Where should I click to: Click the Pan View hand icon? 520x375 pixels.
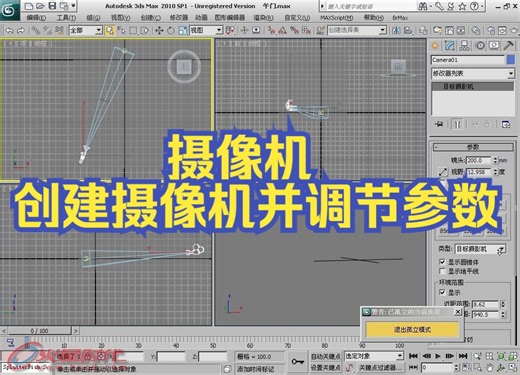pyautogui.click(x=489, y=368)
